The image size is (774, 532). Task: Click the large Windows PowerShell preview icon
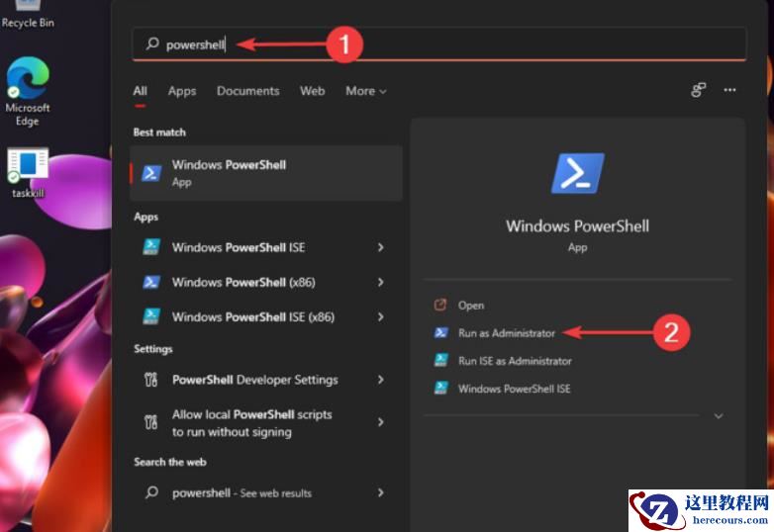click(578, 173)
